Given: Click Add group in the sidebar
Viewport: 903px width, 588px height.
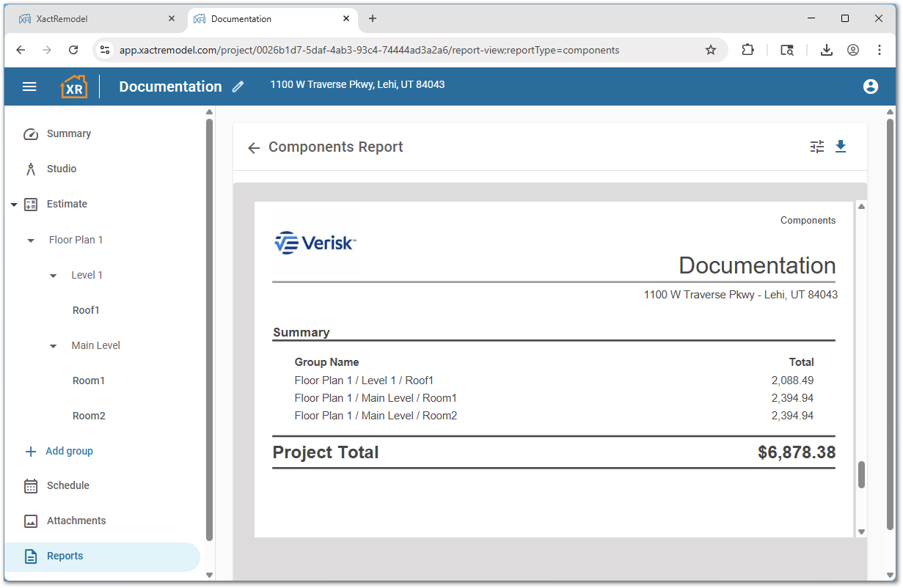Looking at the screenshot, I should point(59,451).
